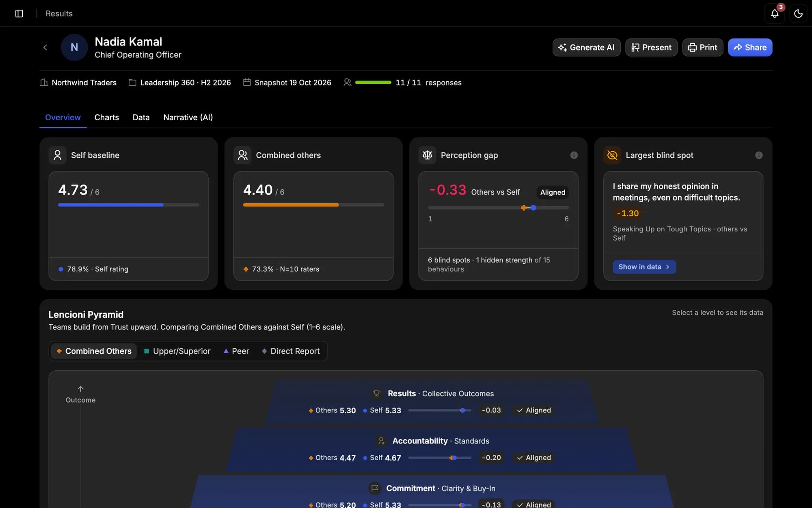Print the results report
812x508 pixels.
pos(702,48)
